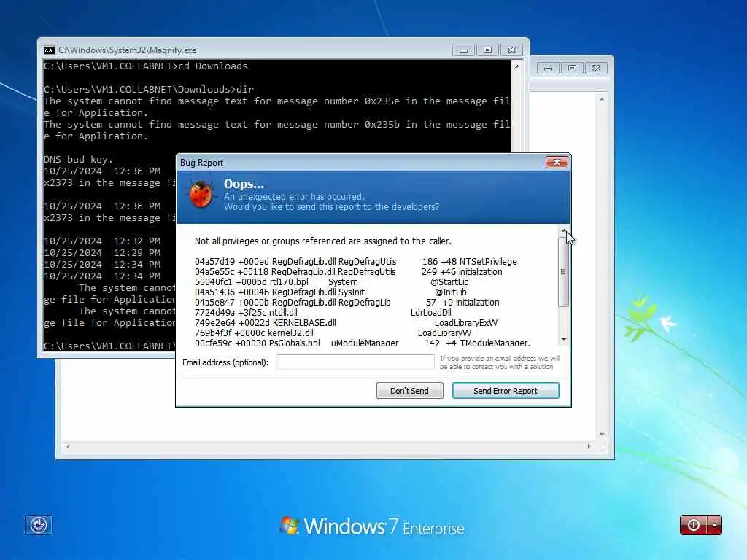Viewport: 747px width, 560px height.
Task: Click the ladybug icon in Bug Report
Action: pos(201,194)
